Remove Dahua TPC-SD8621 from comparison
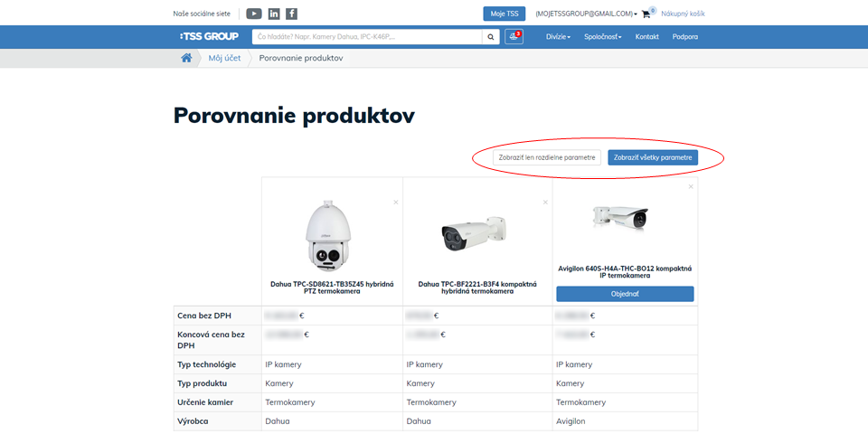The height and width of the screenshot is (434, 868). click(395, 203)
